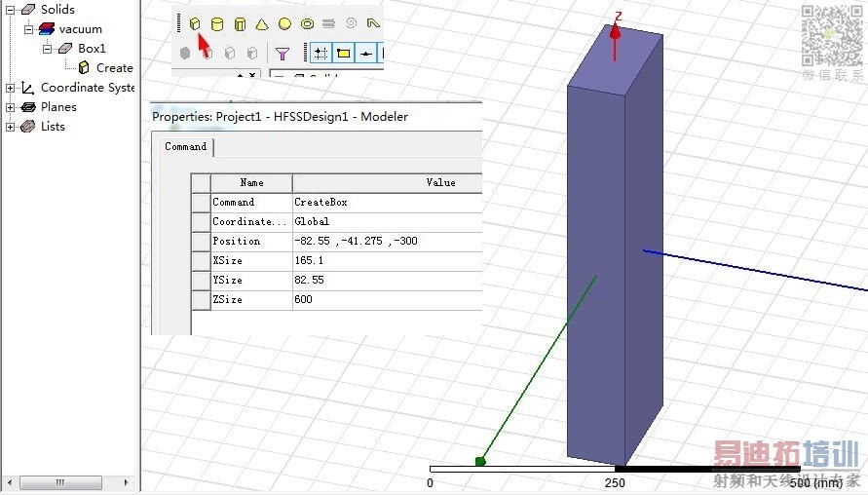This screenshot has height=495, width=868.
Task: Collapse the vacuum material node
Action: pos(29,29)
